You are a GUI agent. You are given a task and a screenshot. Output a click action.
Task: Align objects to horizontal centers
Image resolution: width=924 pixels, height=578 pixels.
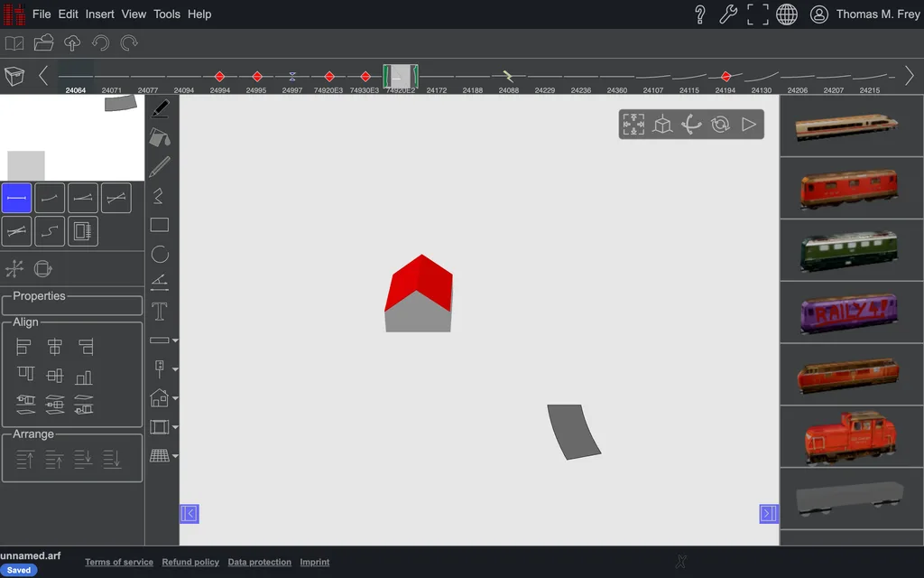point(54,347)
